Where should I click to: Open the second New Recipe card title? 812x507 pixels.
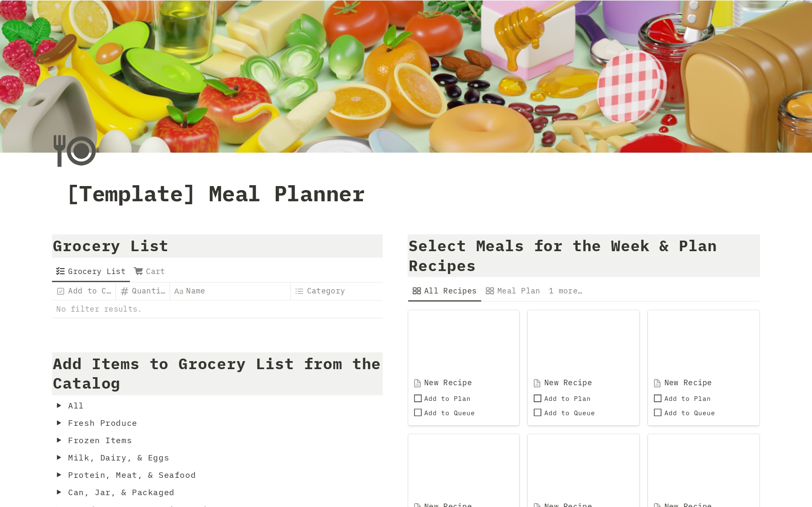(568, 383)
